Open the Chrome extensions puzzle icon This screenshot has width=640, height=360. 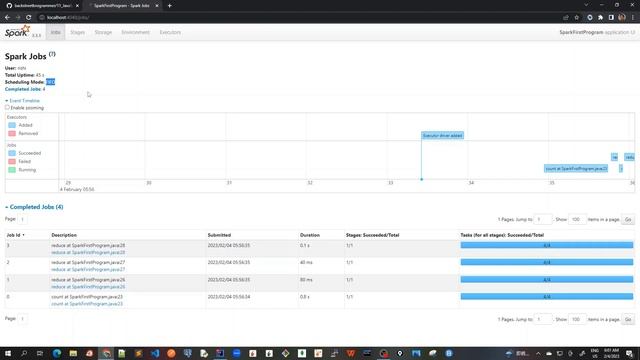pyautogui.click(x=600, y=18)
